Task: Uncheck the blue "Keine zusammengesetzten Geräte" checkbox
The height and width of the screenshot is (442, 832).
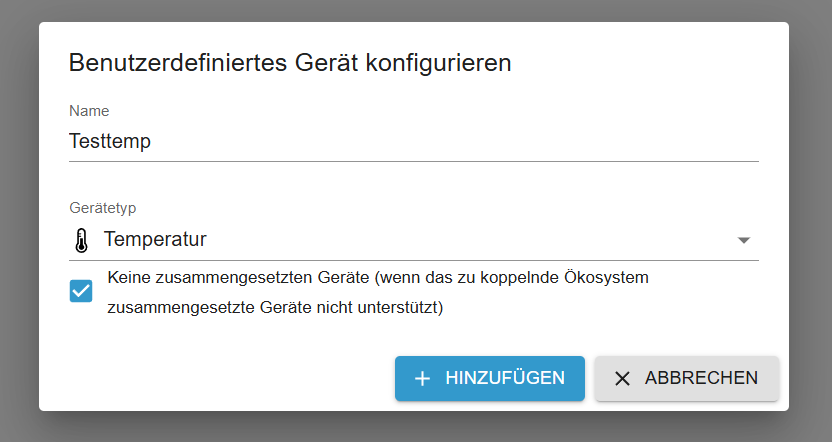Action: (81, 291)
